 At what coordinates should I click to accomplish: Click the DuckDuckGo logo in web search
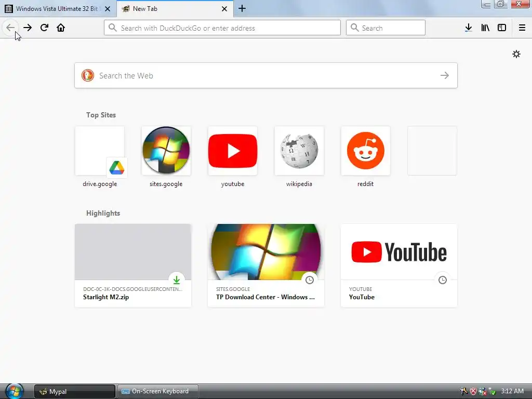(87, 75)
